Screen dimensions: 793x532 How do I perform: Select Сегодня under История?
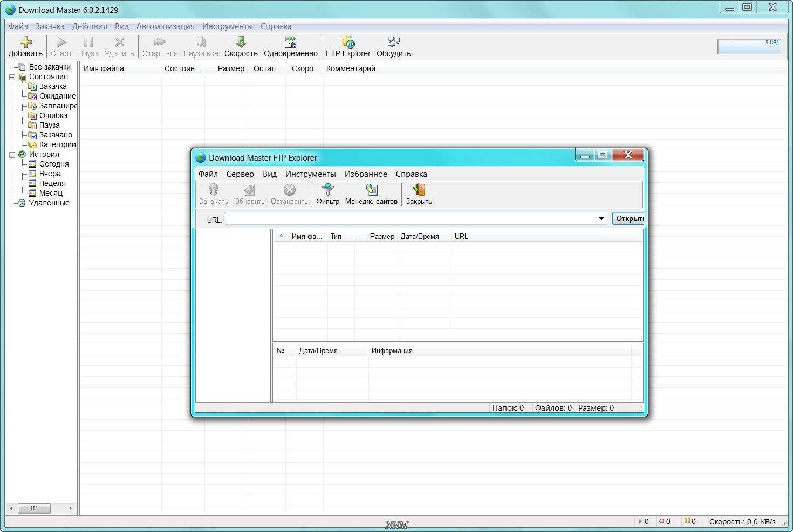(54, 164)
